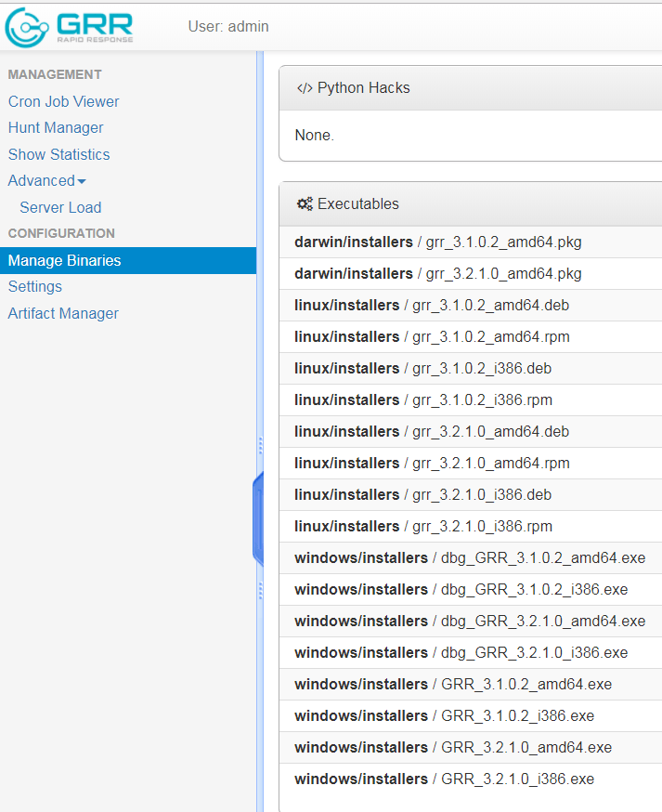This screenshot has width=662, height=812.
Task: Open Settings in Configuration
Action: coord(35,287)
